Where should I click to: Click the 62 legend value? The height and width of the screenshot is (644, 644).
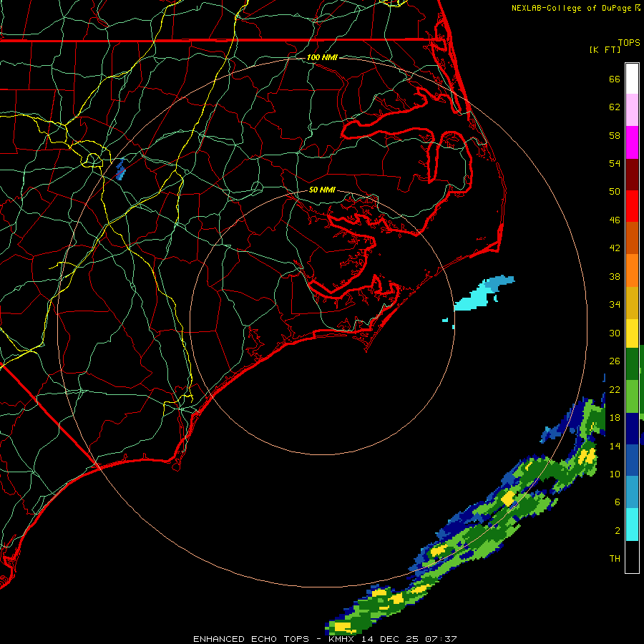coord(615,107)
